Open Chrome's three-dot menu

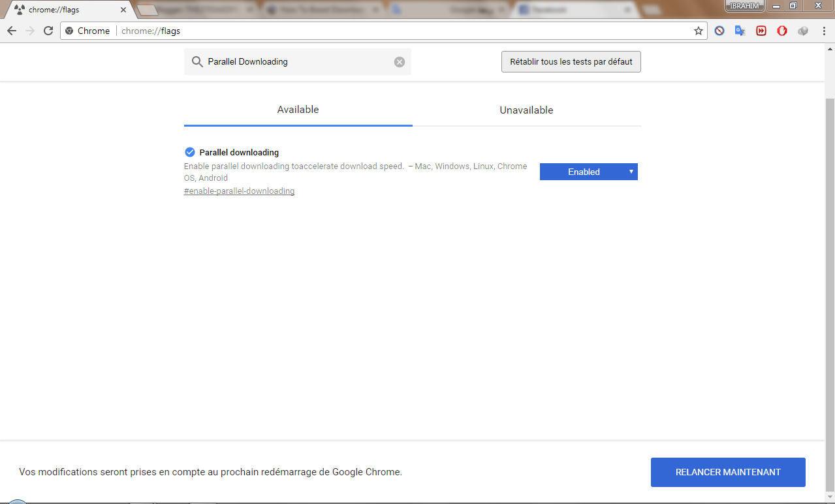(x=823, y=31)
